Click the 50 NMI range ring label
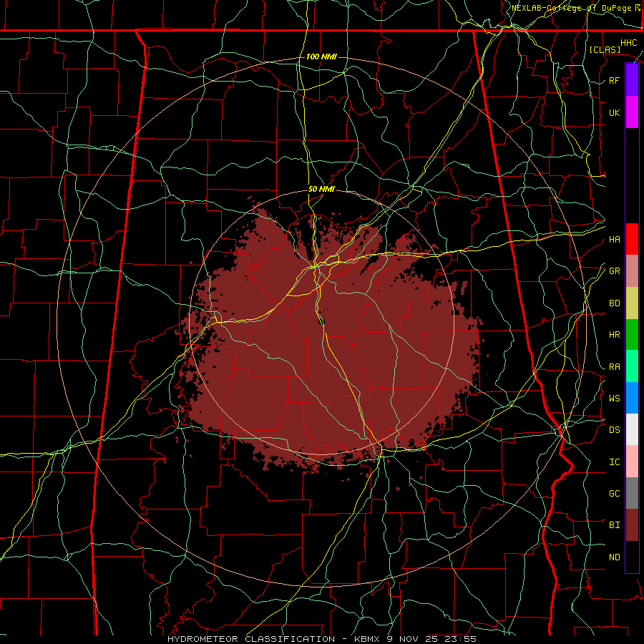 click(321, 190)
